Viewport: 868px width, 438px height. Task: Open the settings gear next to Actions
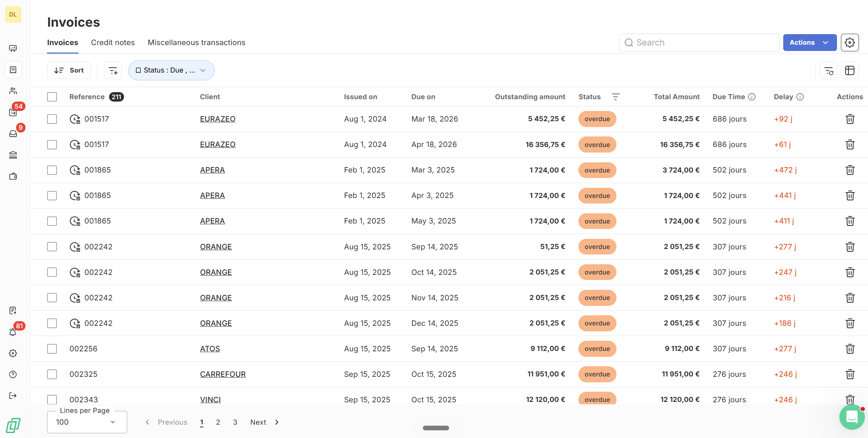[x=850, y=42]
